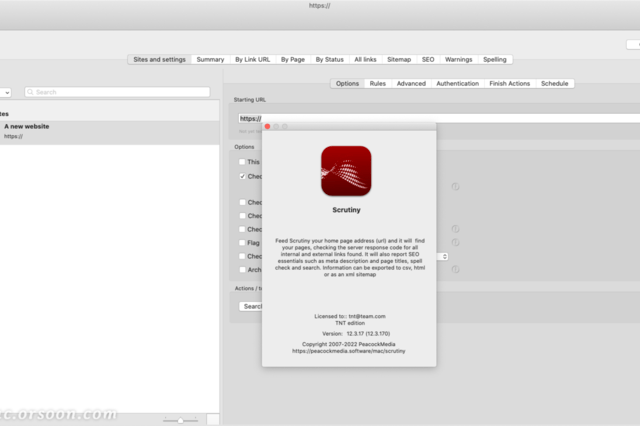Click the 'TNT edition' text
Screen dimensions: 640x426
coord(350,323)
